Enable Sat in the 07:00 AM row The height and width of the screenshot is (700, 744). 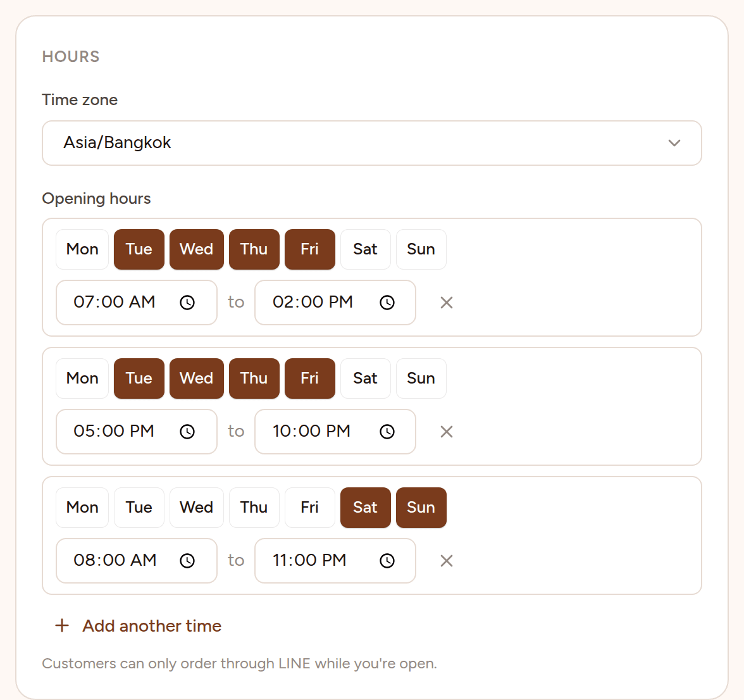[366, 249]
